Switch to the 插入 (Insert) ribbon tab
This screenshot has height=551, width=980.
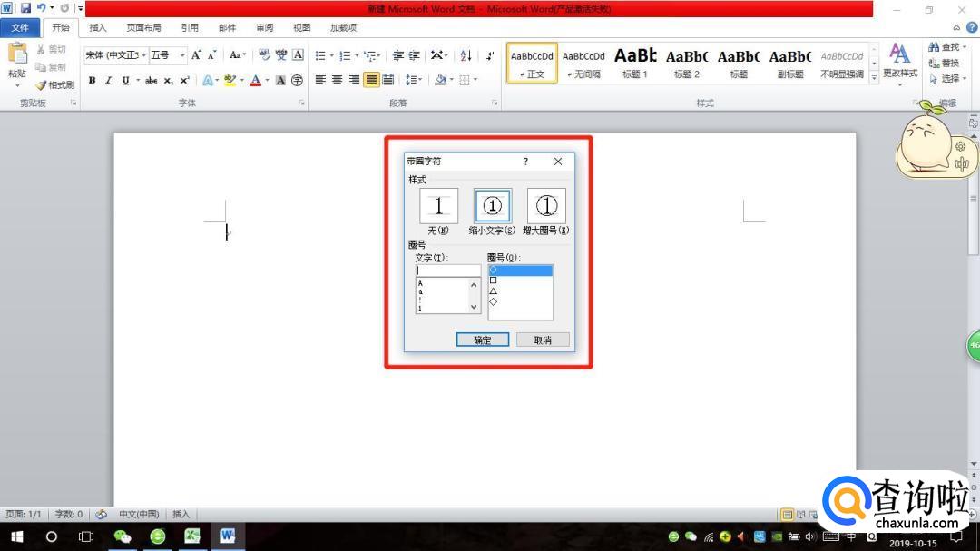[x=97, y=28]
